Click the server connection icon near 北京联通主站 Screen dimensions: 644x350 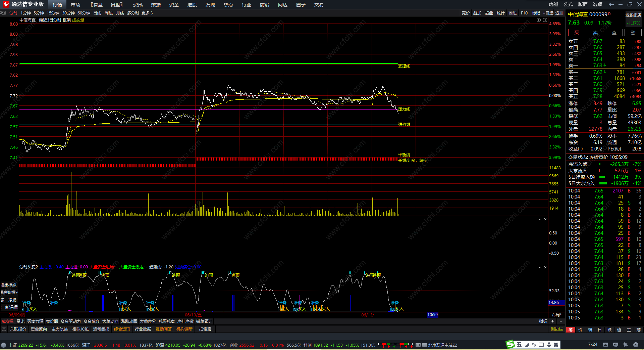[x=418, y=345]
